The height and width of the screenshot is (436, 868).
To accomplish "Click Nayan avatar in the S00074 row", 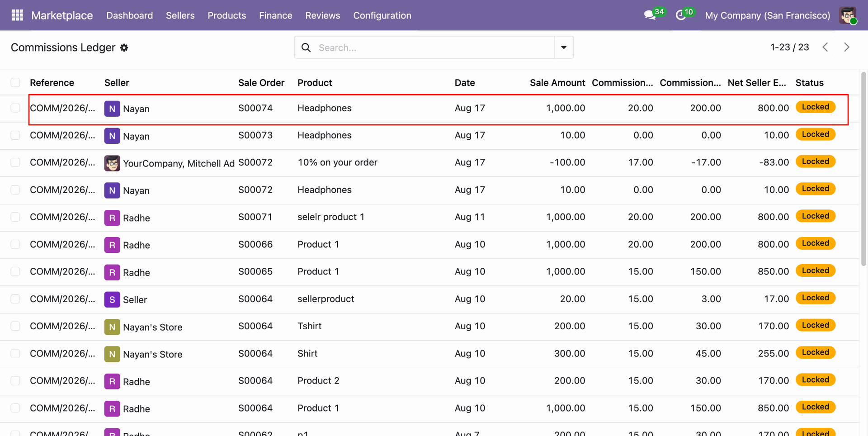I will [x=112, y=109].
